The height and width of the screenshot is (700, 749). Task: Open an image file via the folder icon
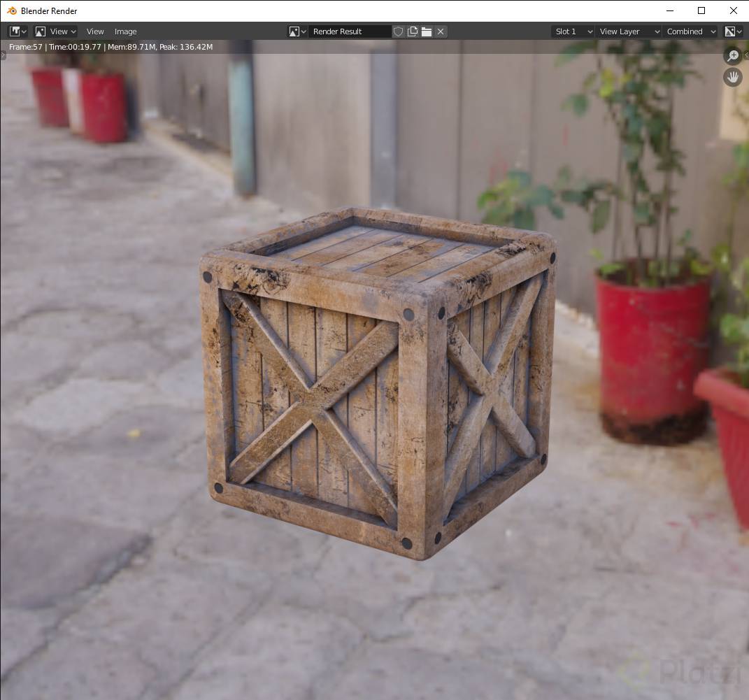[x=426, y=31]
